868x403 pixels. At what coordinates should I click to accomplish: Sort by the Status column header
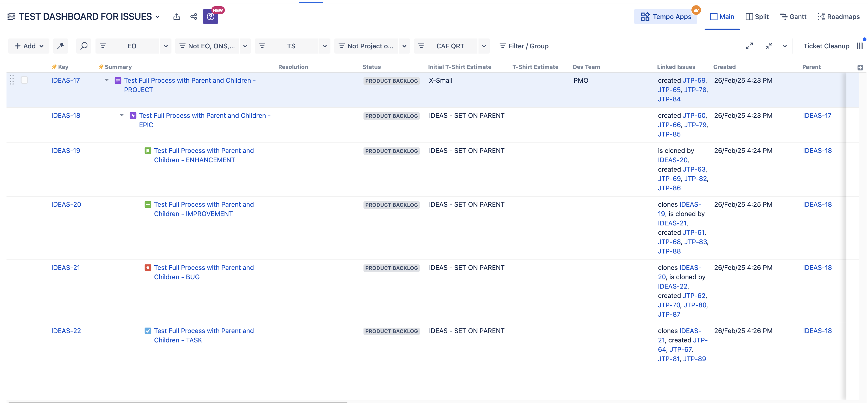point(371,67)
